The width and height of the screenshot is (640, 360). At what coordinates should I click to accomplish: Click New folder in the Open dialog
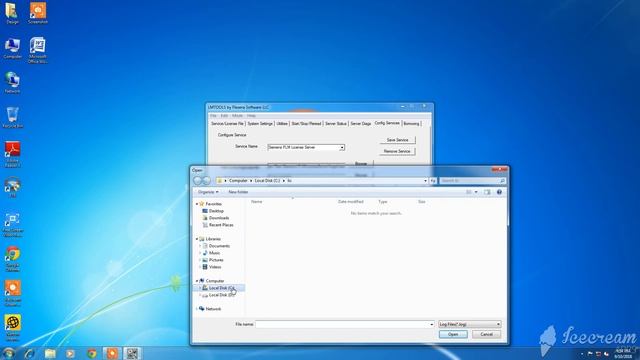238,192
